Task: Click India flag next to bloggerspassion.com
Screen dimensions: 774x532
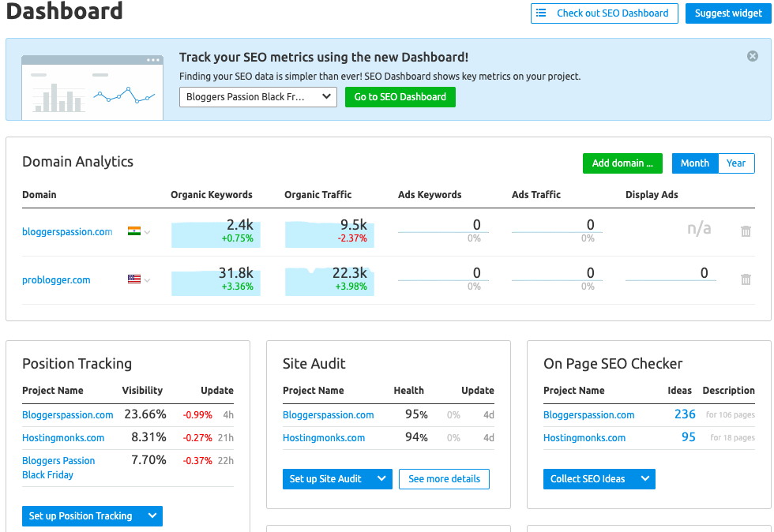Action: pos(134,231)
